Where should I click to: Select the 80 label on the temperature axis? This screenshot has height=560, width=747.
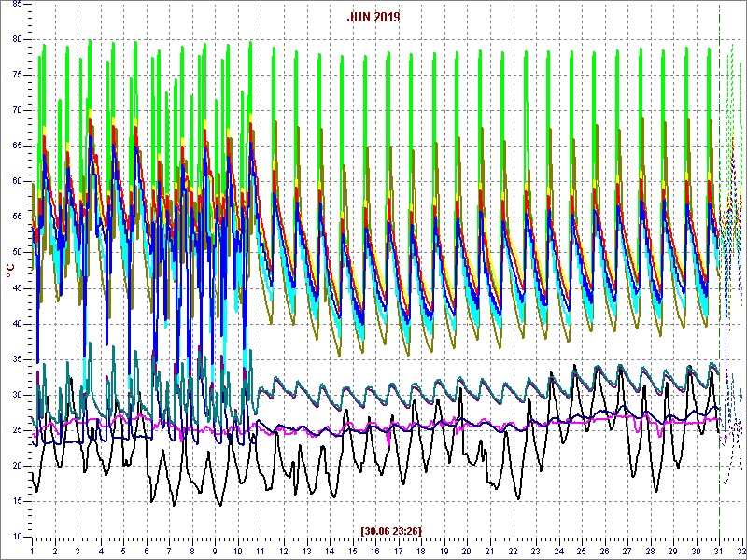[x=17, y=39]
